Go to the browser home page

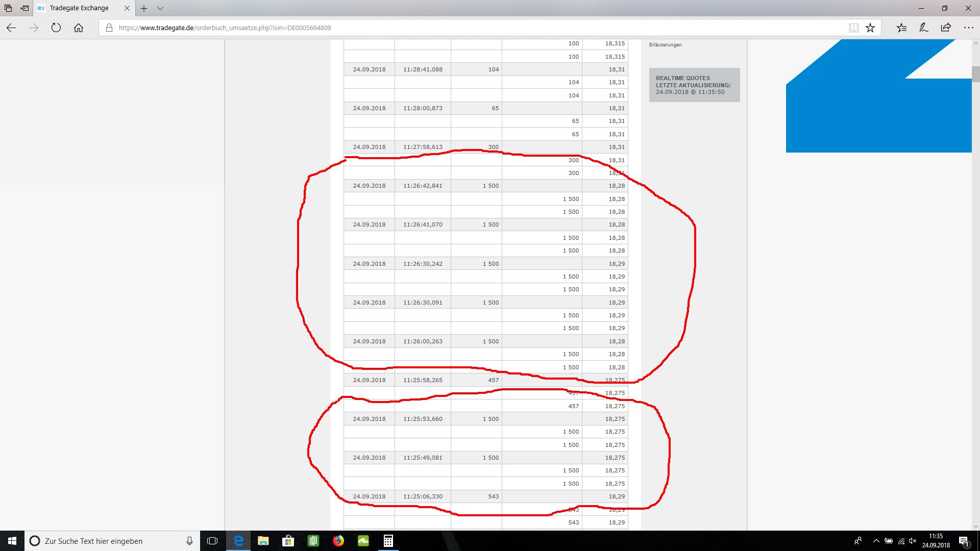[79, 28]
